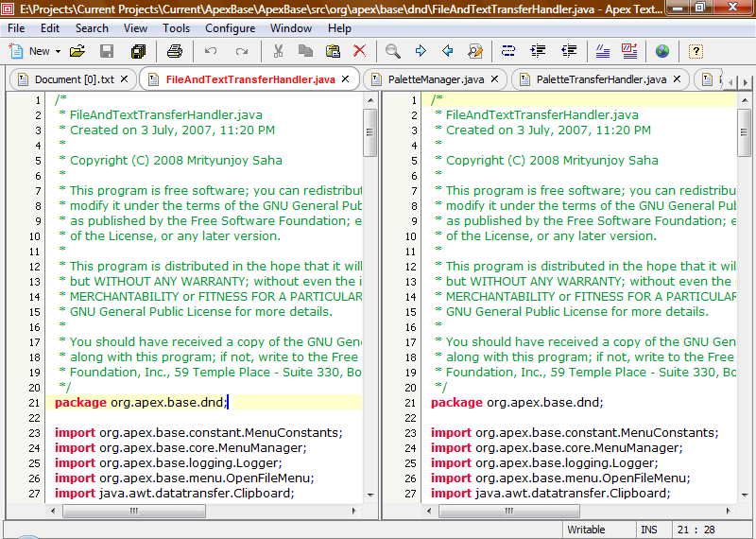Open the Window menu

(x=291, y=28)
